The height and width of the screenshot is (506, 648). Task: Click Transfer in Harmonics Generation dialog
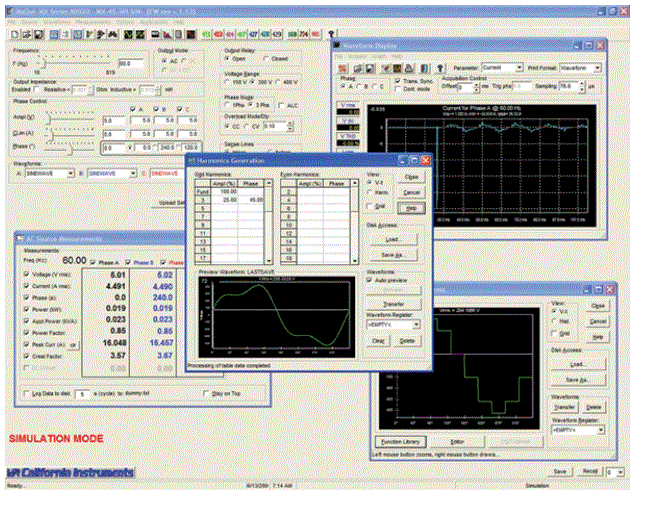pos(393,304)
